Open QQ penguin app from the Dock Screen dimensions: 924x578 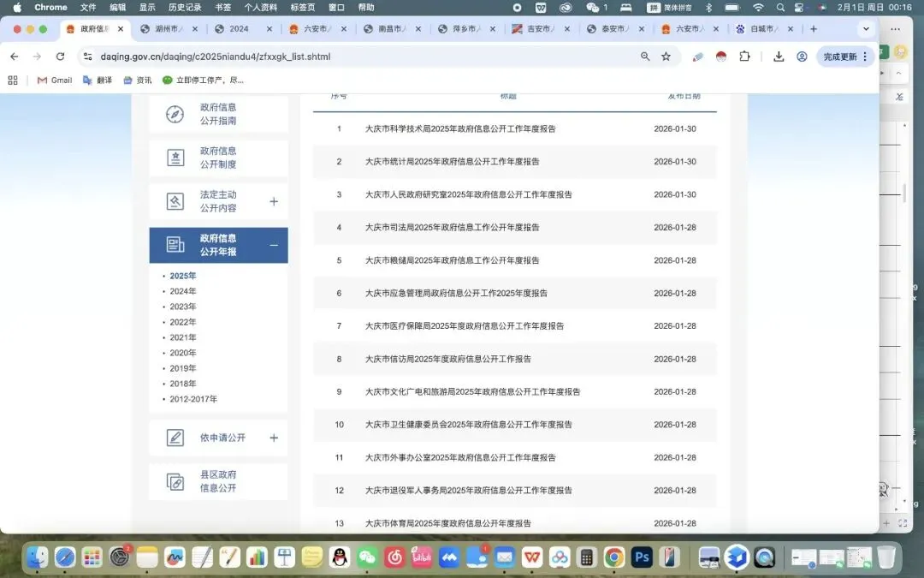coord(340,557)
